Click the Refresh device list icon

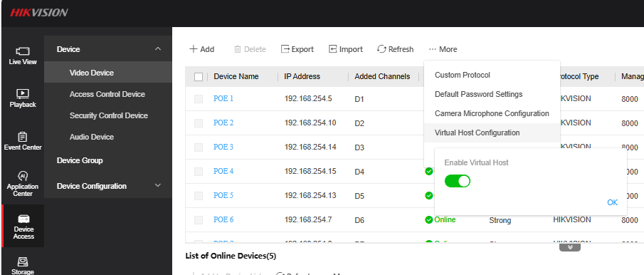pos(381,49)
